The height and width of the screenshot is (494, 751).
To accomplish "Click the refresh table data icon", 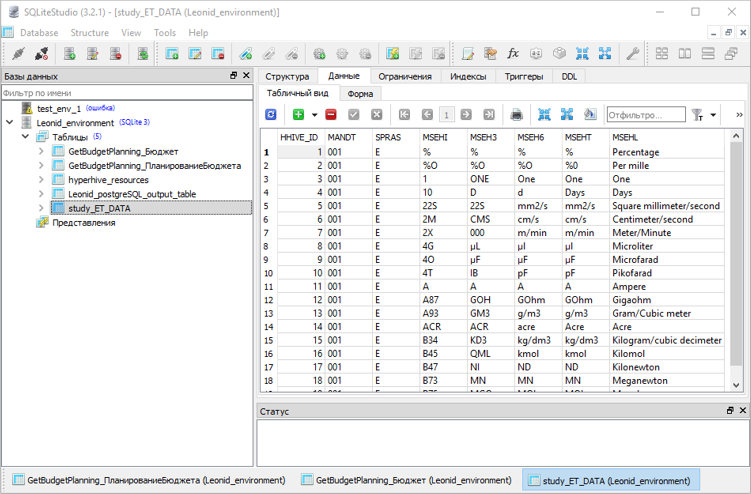I will (x=270, y=115).
